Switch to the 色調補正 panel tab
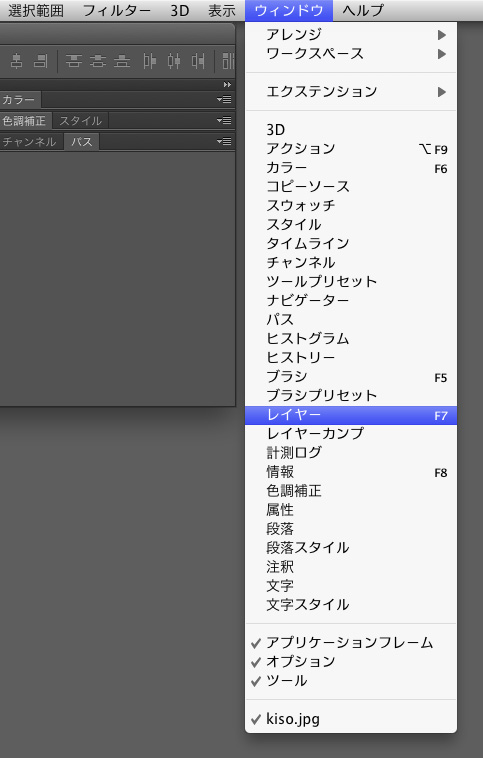 (x=25, y=120)
